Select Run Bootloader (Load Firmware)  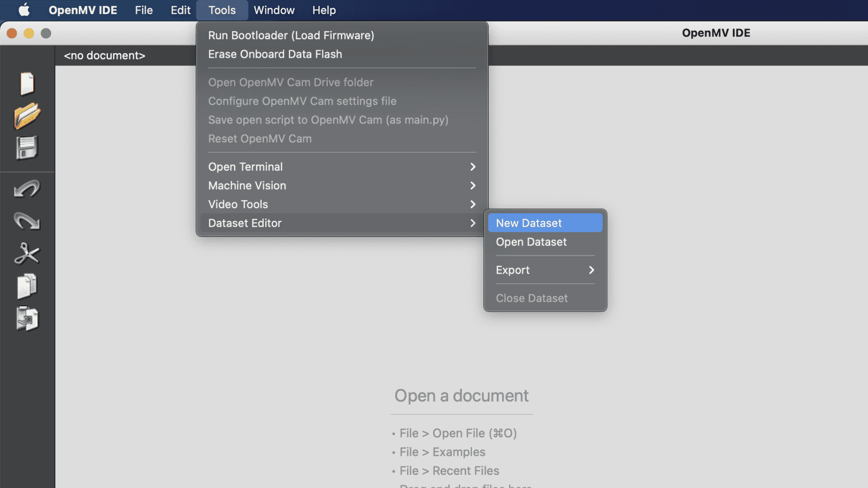pyautogui.click(x=291, y=35)
